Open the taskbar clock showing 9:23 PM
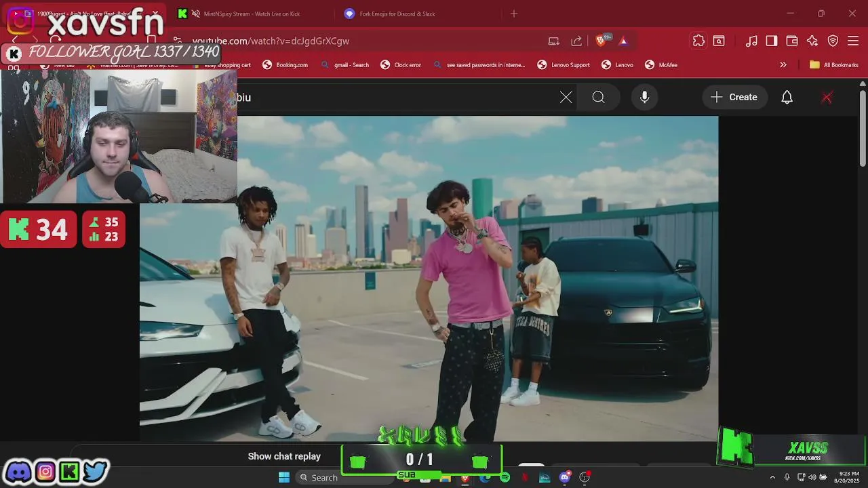868x488 pixels. (x=848, y=478)
